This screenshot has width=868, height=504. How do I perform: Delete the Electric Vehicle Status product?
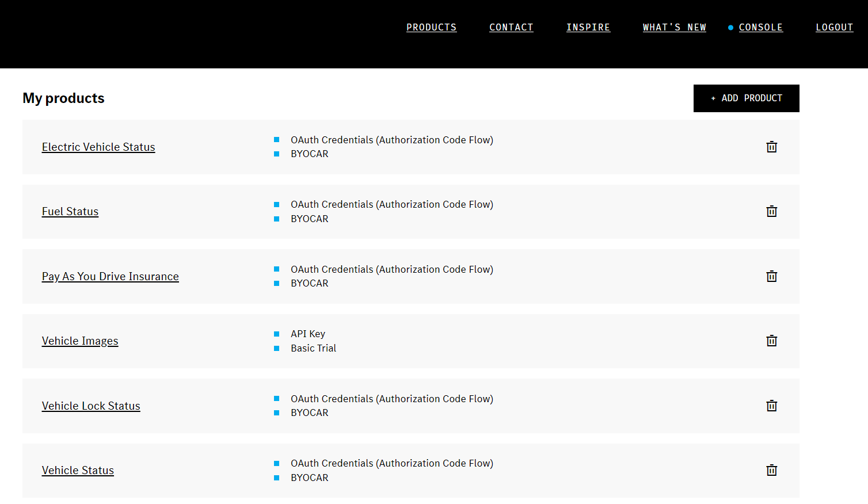772,147
